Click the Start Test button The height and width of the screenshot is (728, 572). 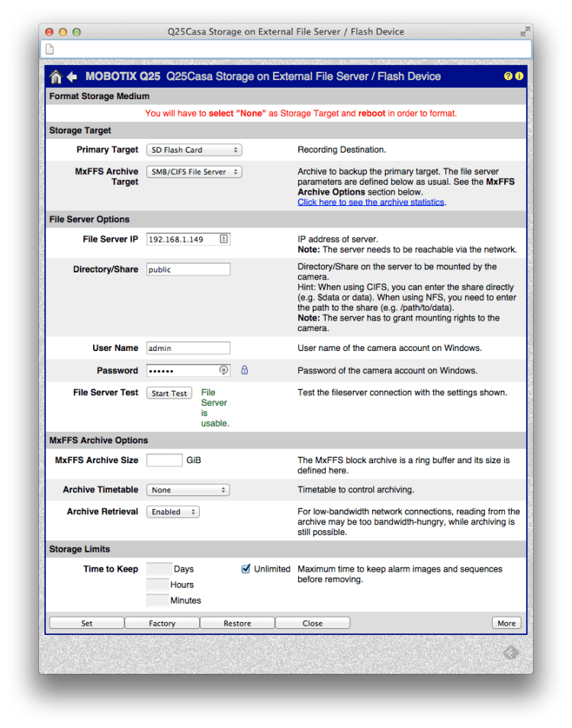169,394
